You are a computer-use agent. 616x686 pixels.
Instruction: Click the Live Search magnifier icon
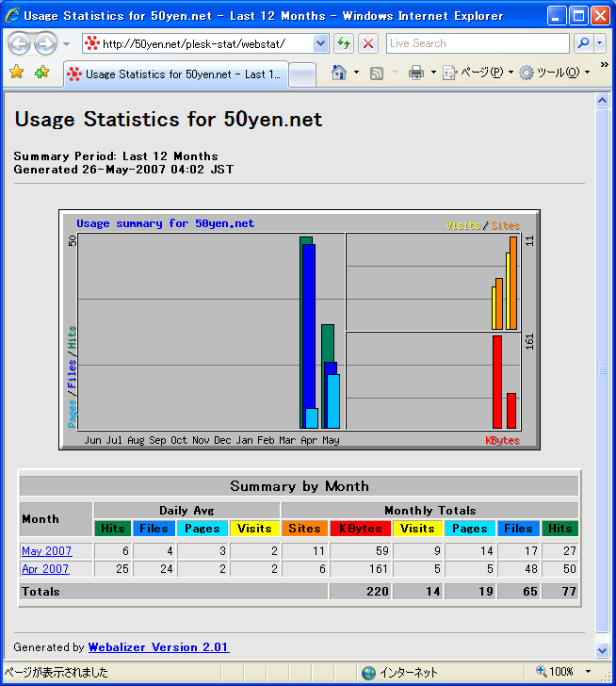click(583, 43)
